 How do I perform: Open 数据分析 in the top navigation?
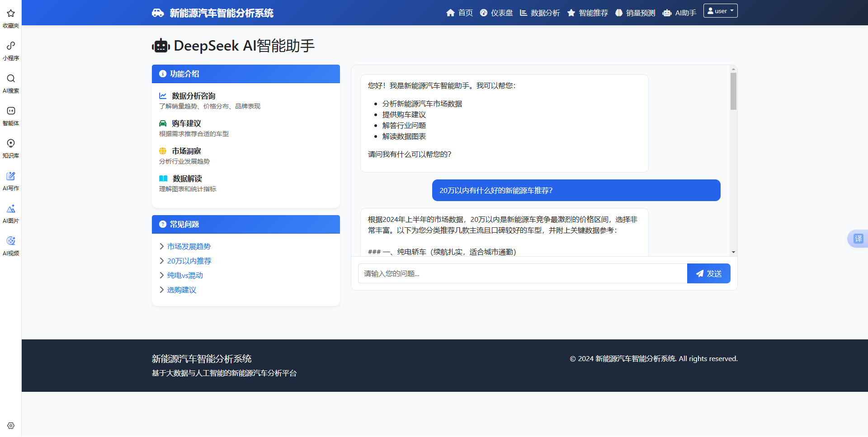[x=540, y=13]
